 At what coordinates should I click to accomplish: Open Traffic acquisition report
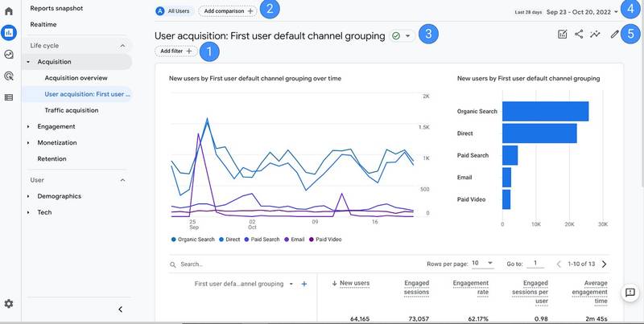coord(72,110)
